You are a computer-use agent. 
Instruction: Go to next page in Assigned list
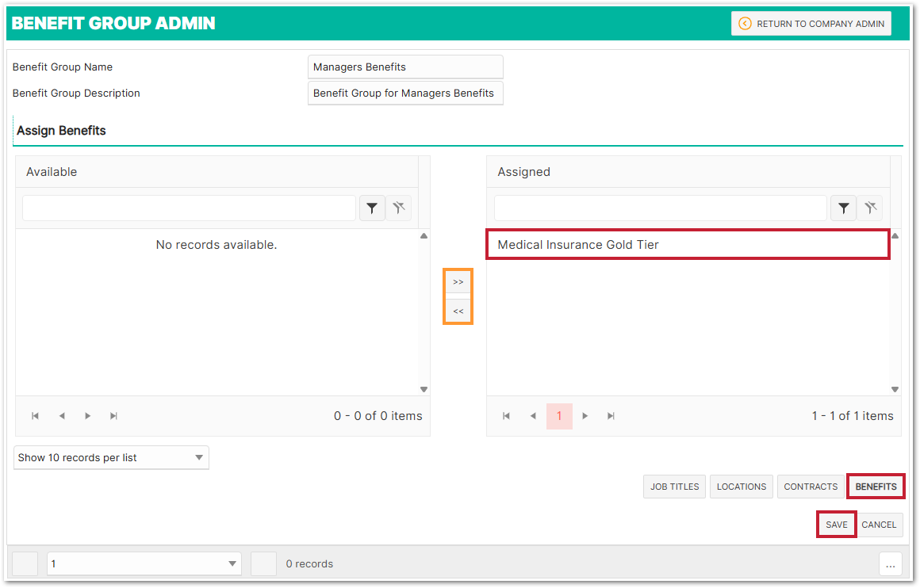point(585,416)
